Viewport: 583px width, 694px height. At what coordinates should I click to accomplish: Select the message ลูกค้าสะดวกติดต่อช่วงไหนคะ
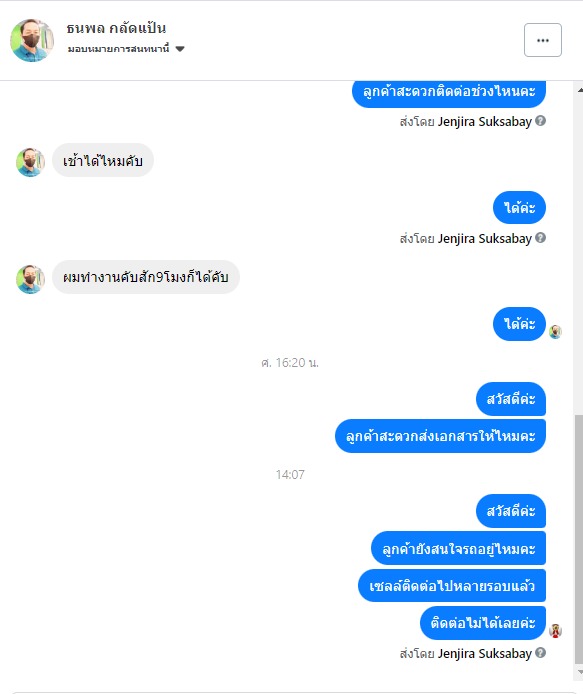click(x=449, y=93)
